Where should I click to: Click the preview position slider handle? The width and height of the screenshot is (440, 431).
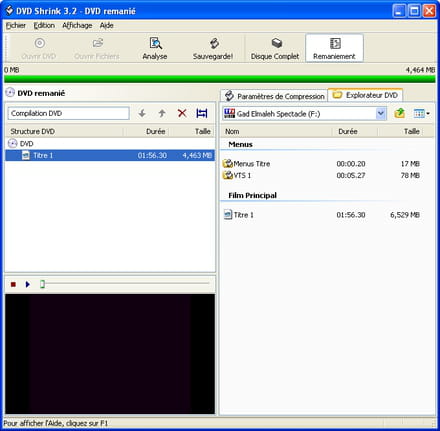coord(42,284)
